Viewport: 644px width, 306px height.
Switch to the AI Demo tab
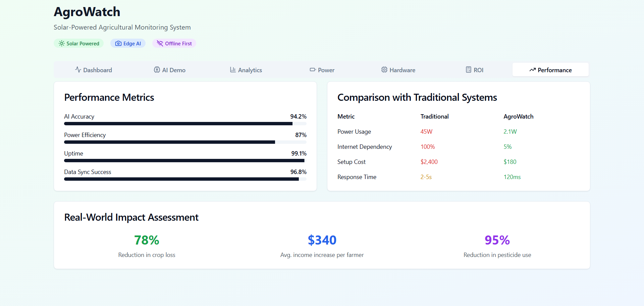click(x=169, y=70)
